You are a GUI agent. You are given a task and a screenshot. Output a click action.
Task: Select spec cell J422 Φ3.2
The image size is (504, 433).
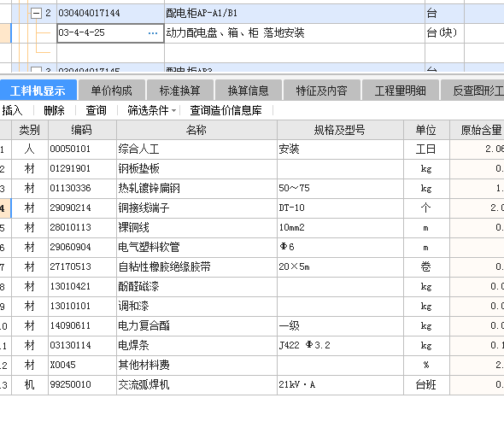pos(340,346)
